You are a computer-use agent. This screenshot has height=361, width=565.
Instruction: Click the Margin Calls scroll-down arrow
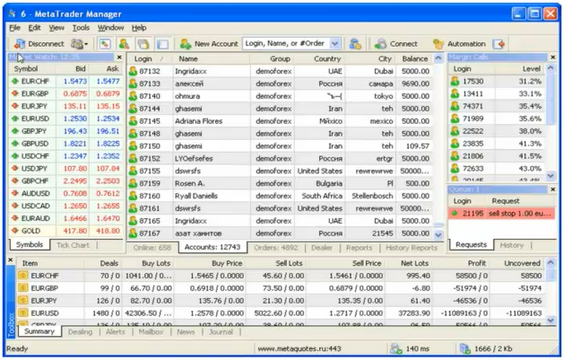[x=551, y=175]
